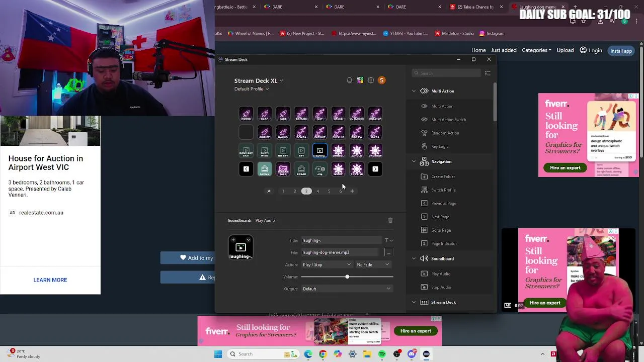
Task: Open Windows Start menu
Action: [218, 354]
